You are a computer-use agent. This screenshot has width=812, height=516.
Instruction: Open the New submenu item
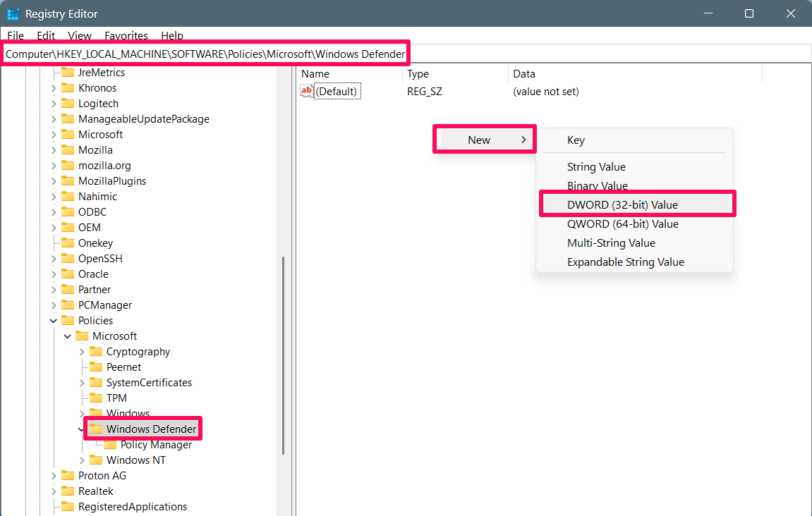(484, 140)
